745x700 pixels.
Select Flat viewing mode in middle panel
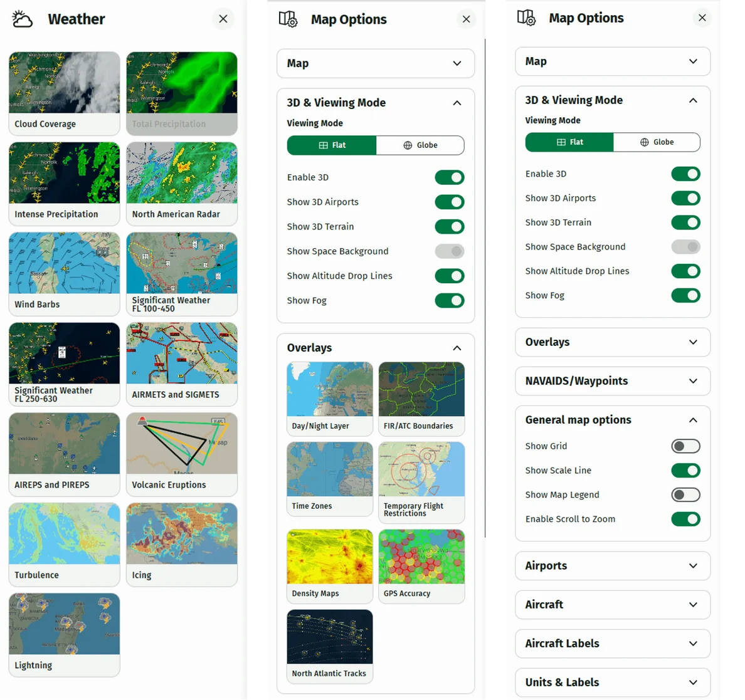(x=332, y=145)
